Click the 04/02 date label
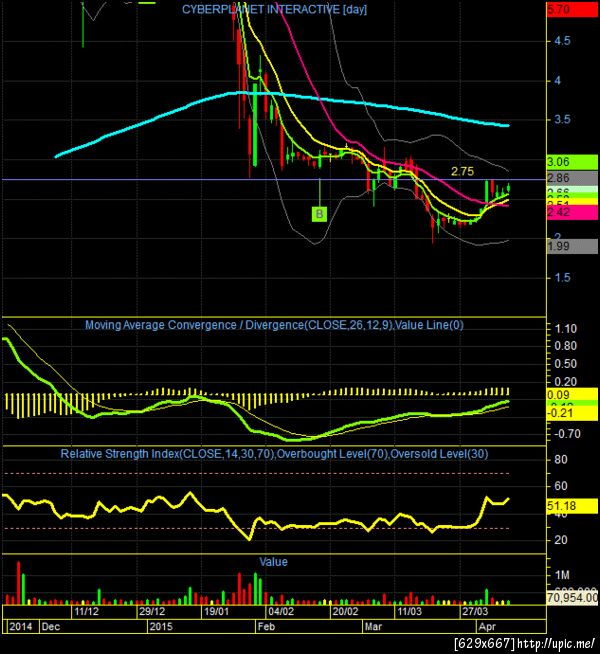This screenshot has height=654, width=600. [281, 612]
